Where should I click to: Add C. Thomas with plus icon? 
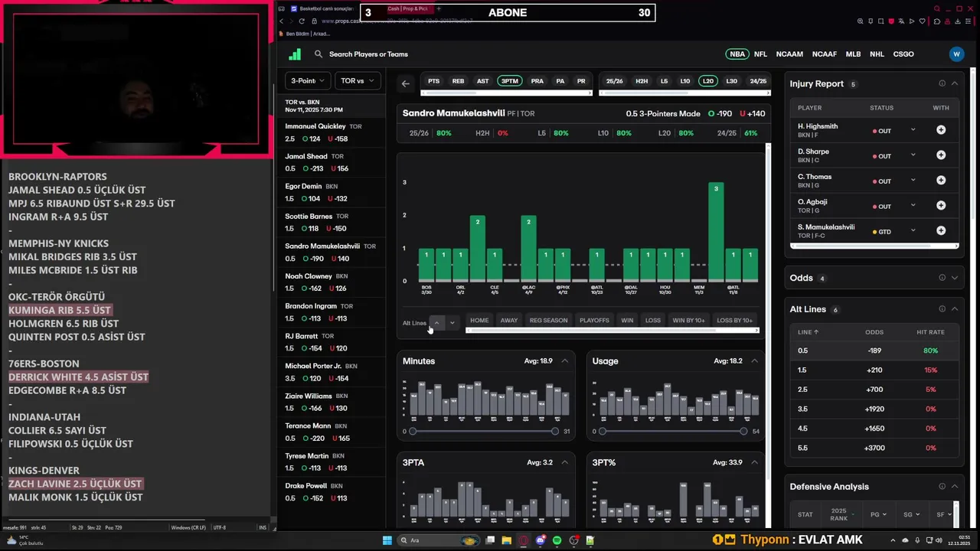941,181
